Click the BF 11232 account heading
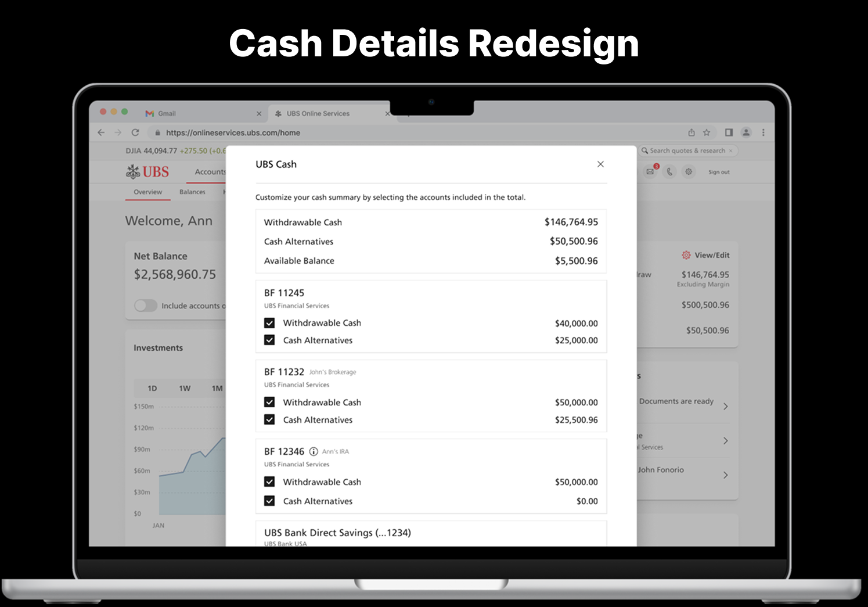This screenshot has width=868, height=607. 284,372
